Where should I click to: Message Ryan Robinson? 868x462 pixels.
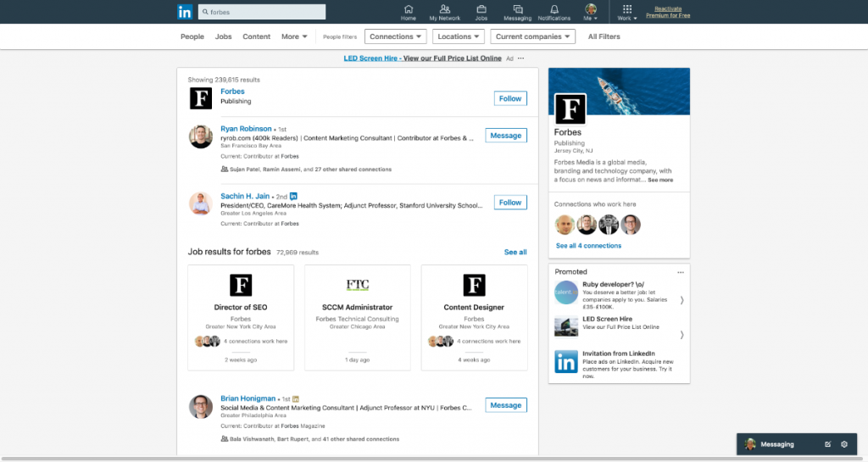point(506,136)
